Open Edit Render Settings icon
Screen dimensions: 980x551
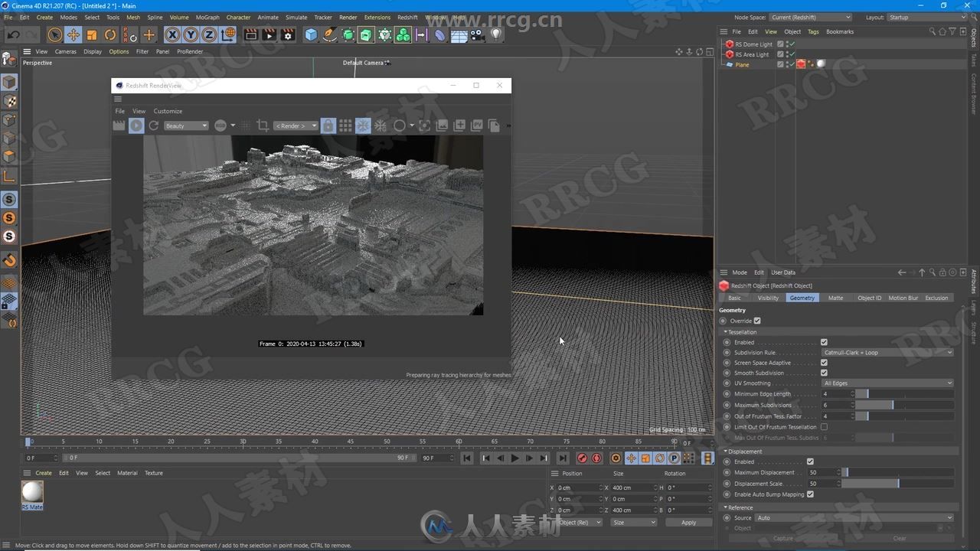coord(288,34)
